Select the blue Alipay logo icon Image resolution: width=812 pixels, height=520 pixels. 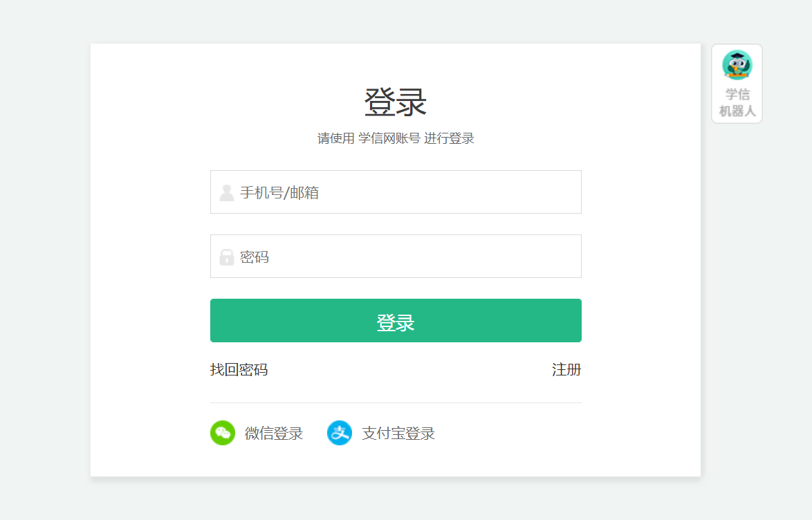(340, 433)
